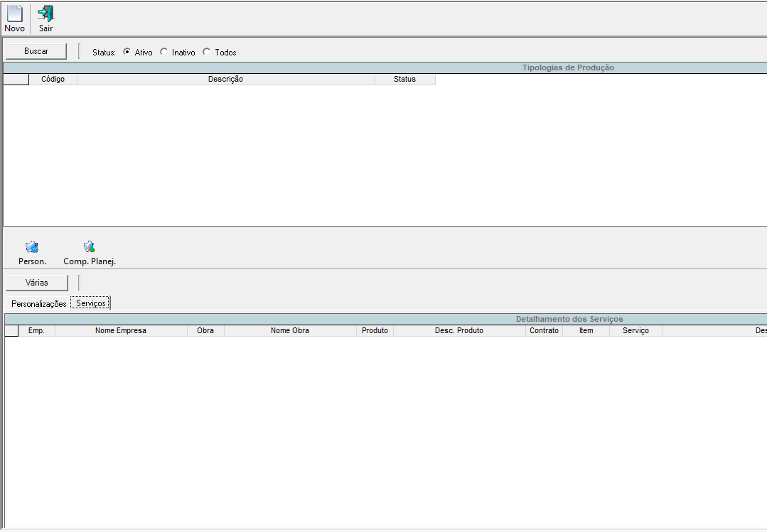
Task: Click the Nome Obra column header
Action: (x=290, y=331)
